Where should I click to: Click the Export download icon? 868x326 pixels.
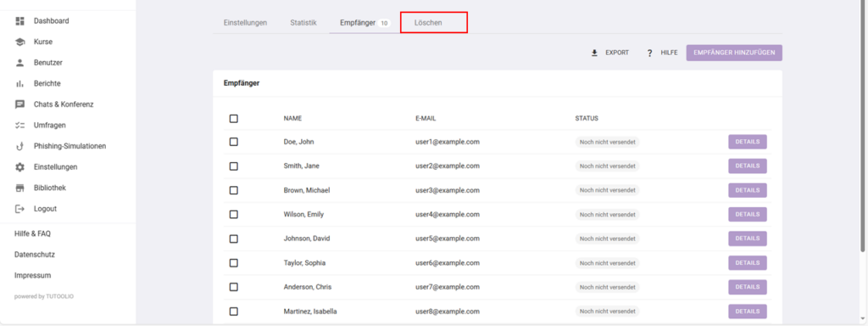pyautogui.click(x=595, y=53)
